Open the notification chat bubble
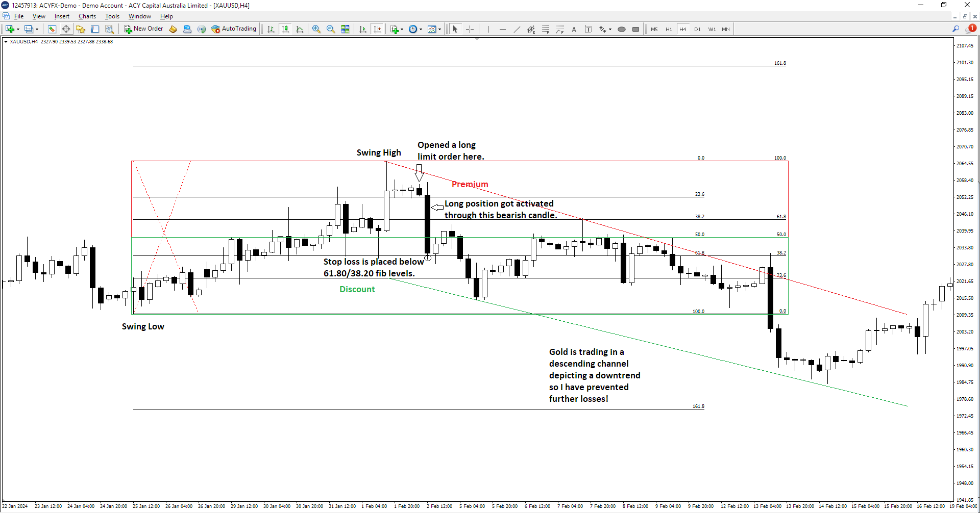This screenshot has width=980, height=513. (x=970, y=29)
